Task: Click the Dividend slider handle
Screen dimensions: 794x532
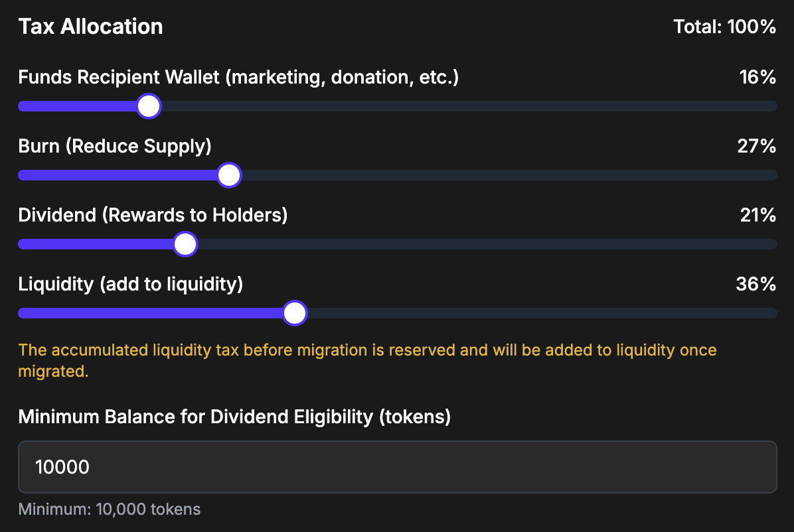Action: (185, 244)
